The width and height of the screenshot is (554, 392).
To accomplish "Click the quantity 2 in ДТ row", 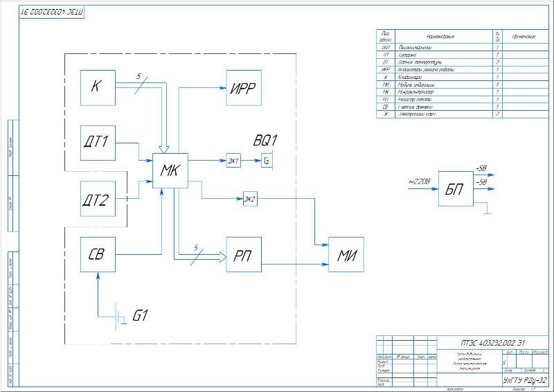I will pyautogui.click(x=497, y=62).
